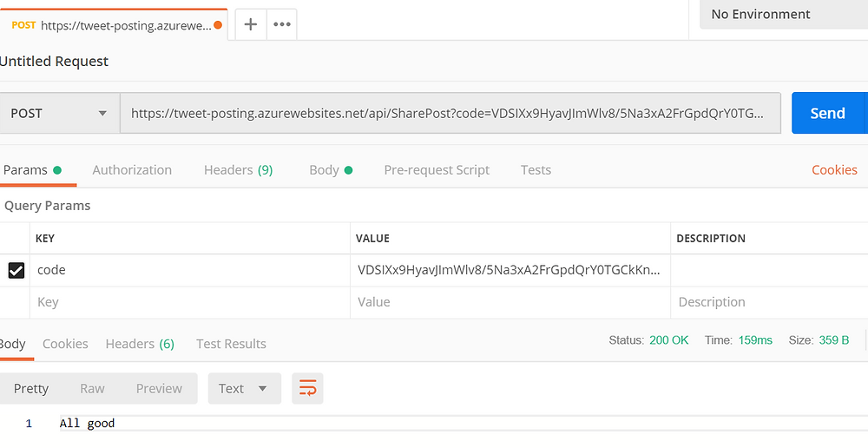868x448 pixels.
Task: Open the response Headers (6) tab
Action: tap(140, 344)
